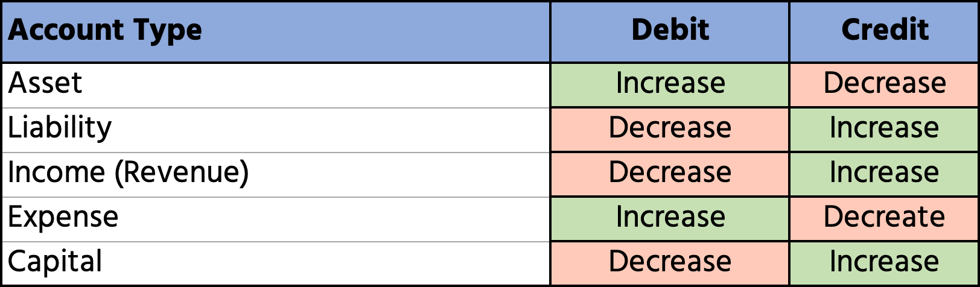Select the word Income in third row
Image resolution: width=980 pixels, height=287 pixels.
tap(56, 172)
